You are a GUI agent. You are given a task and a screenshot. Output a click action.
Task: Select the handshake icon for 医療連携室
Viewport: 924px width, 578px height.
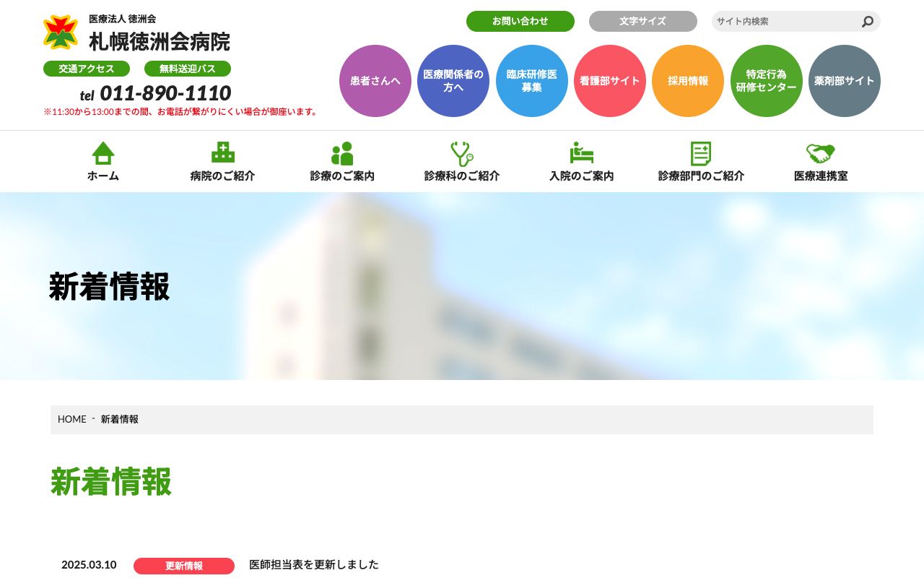click(x=820, y=153)
